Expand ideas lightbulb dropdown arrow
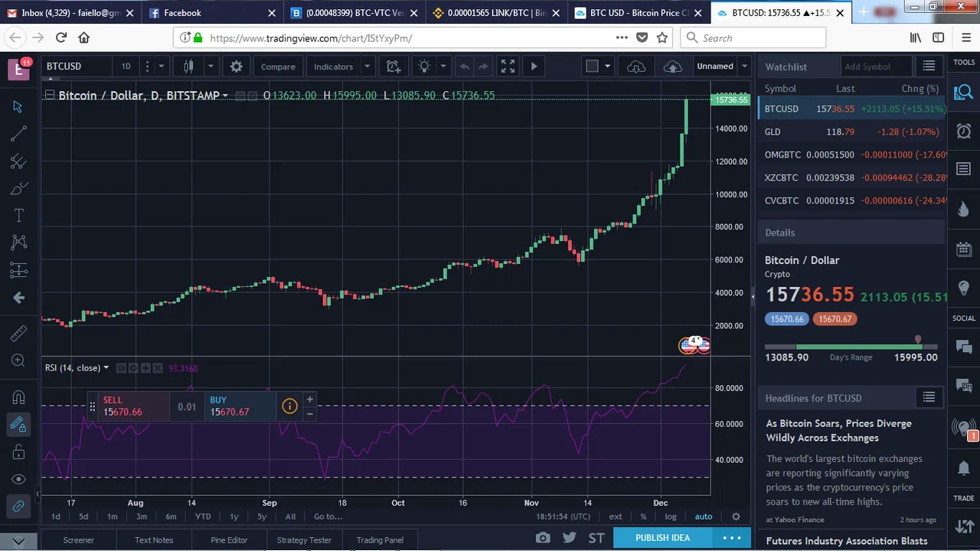Image resolution: width=980 pixels, height=551 pixels. 443,67
